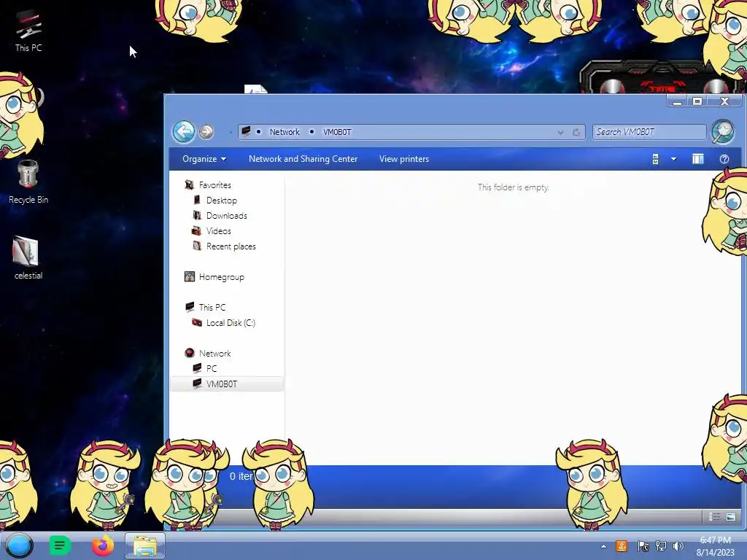Click the Search VM0B0T input field
Viewport: 747px width, 560px height.
point(649,132)
